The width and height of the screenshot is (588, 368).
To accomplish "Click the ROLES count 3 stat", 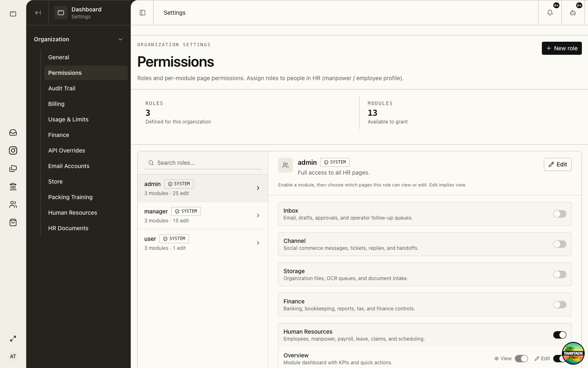I will (148, 113).
